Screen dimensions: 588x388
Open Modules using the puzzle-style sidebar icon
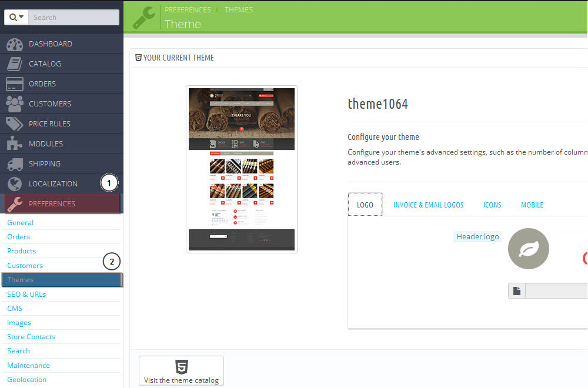[x=14, y=143]
